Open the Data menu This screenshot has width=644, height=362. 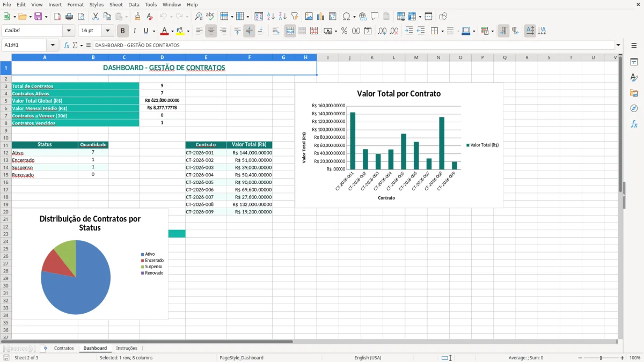[134, 4]
